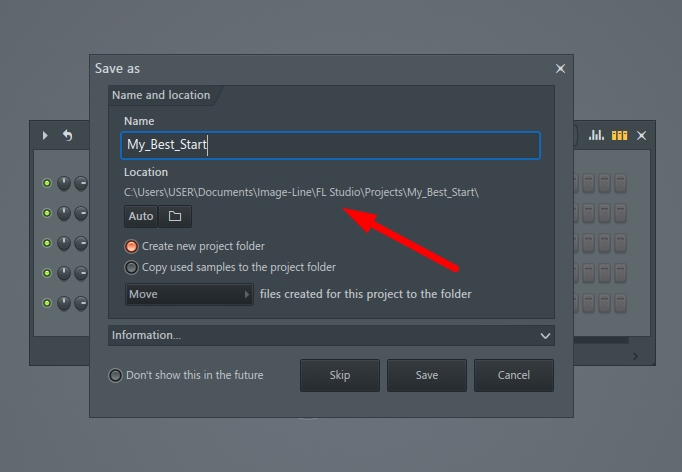This screenshot has height=472, width=682.
Task: Click the channel rack undo arrow icon
Action: (67, 135)
